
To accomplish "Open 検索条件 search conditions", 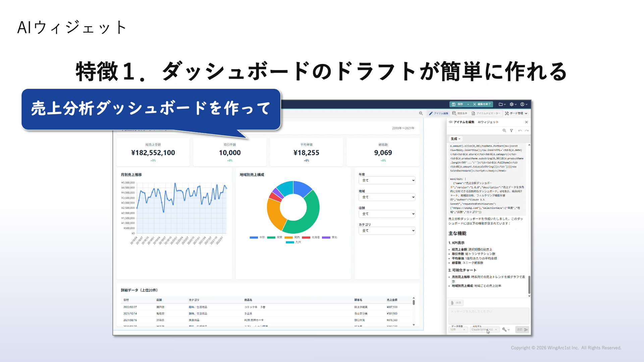I will click(460, 113).
